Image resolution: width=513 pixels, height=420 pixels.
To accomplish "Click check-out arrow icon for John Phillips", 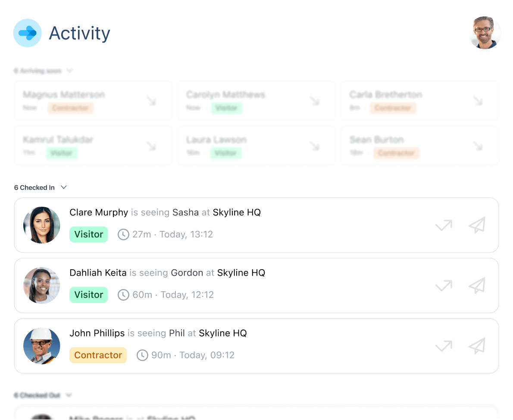I will pyautogui.click(x=444, y=345).
